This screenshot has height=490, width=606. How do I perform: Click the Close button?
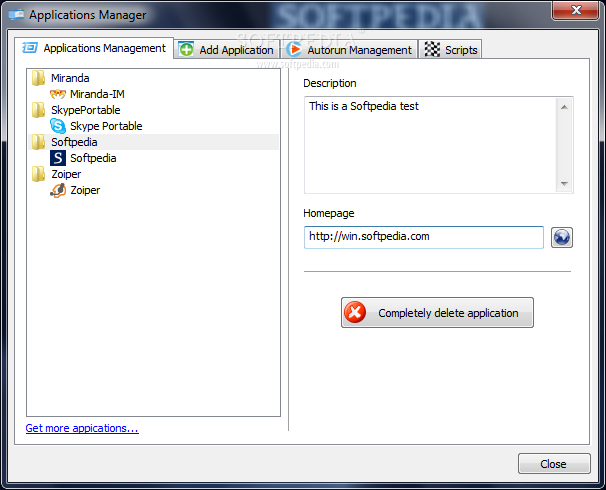554,464
